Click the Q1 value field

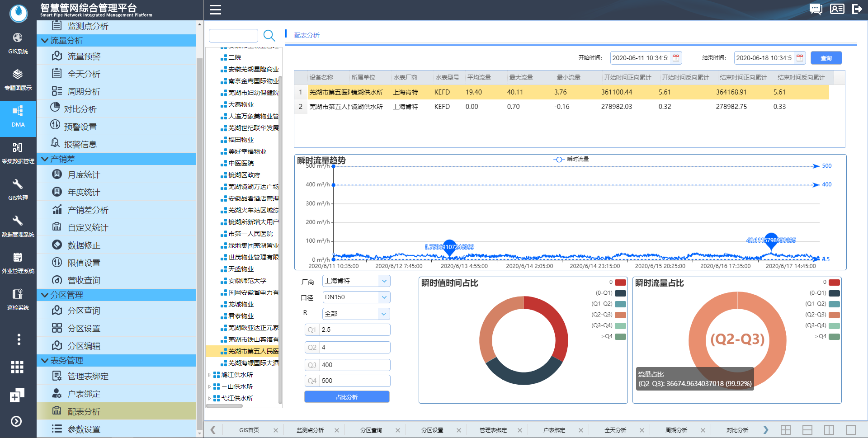coord(354,330)
